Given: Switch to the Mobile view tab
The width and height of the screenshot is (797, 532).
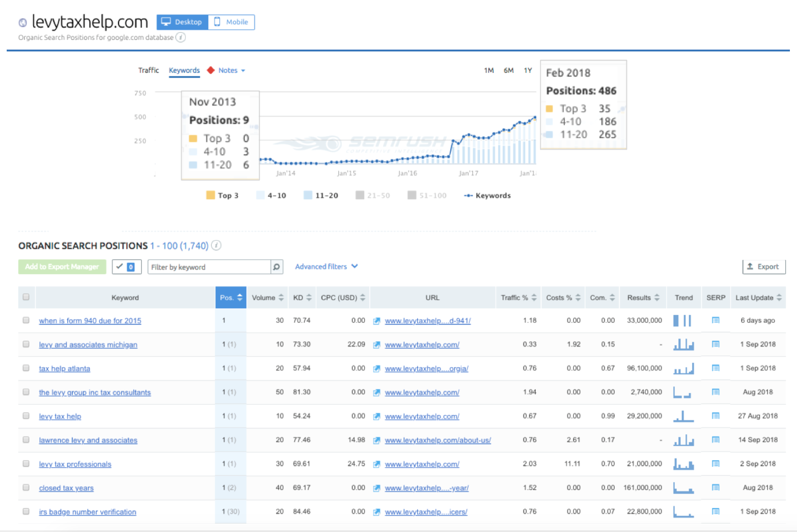Looking at the screenshot, I should point(231,22).
